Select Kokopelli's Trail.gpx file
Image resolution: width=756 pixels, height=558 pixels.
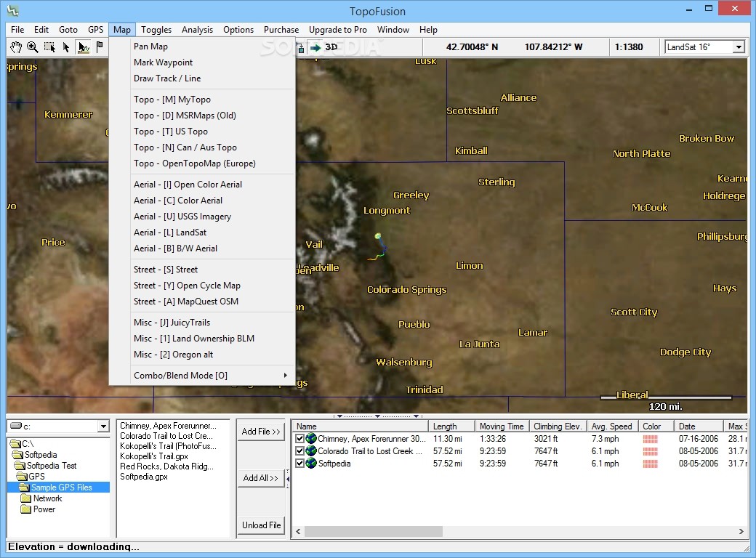[154, 456]
